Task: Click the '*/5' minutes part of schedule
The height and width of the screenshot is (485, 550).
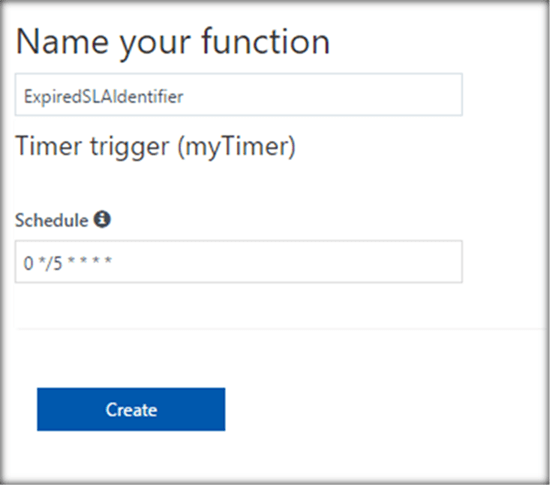Action: [50, 263]
